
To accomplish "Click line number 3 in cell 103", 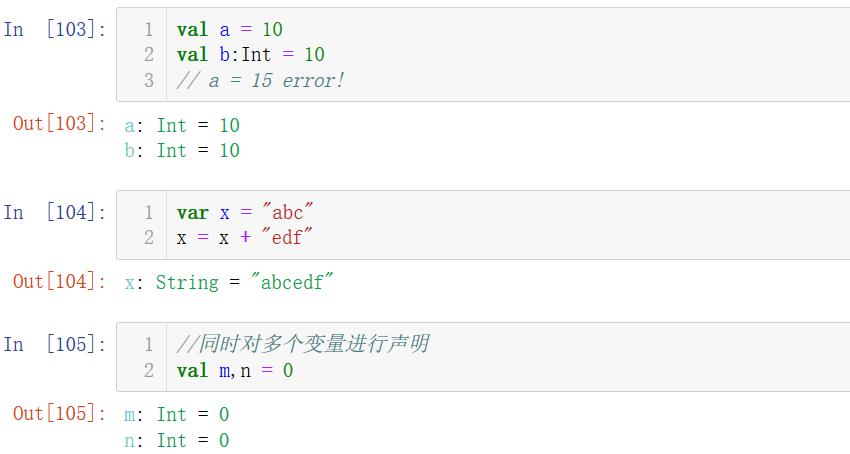I will (x=149, y=81).
